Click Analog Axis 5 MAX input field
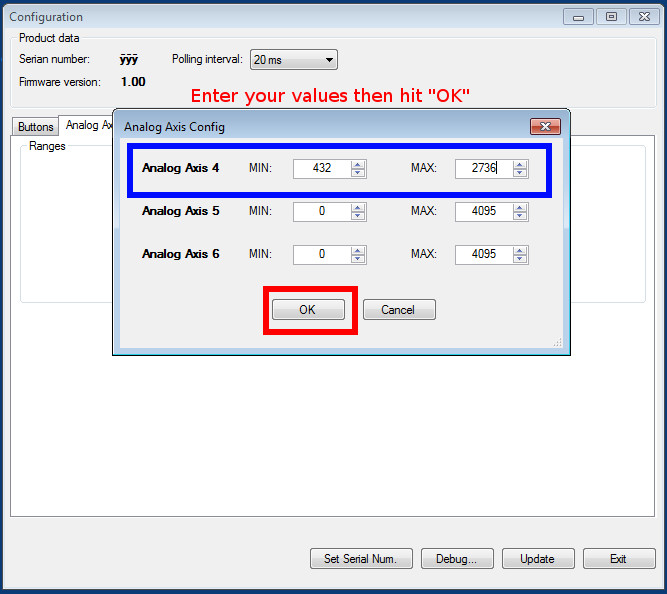 pyautogui.click(x=484, y=211)
